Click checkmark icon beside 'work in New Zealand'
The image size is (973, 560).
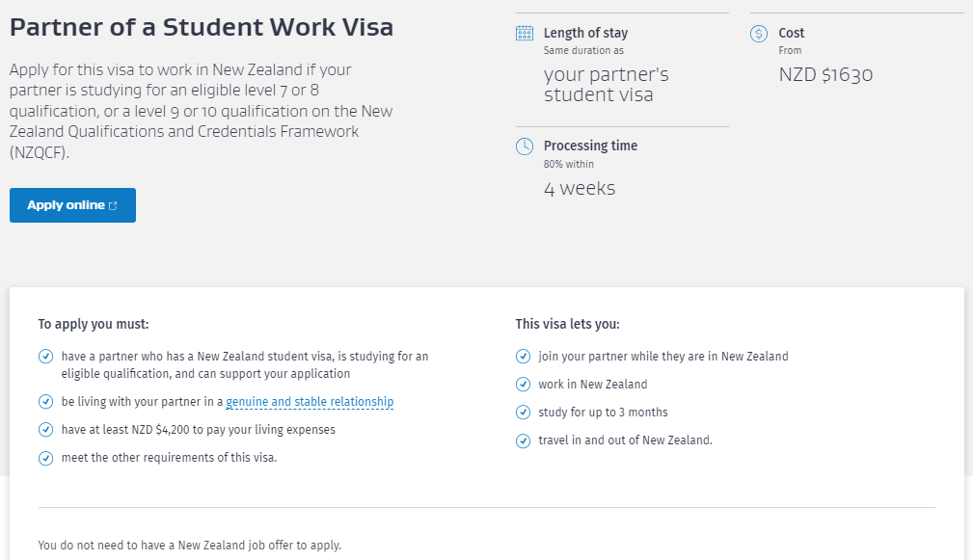pyautogui.click(x=523, y=385)
